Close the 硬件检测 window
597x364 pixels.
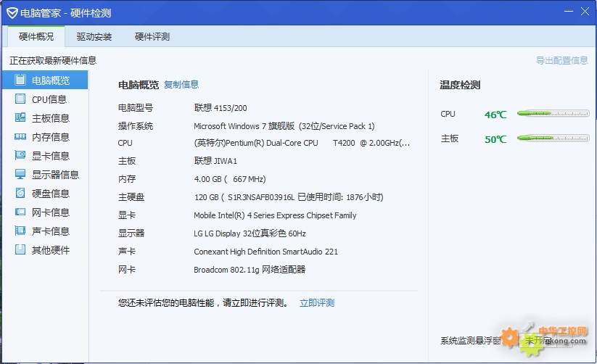coord(585,12)
